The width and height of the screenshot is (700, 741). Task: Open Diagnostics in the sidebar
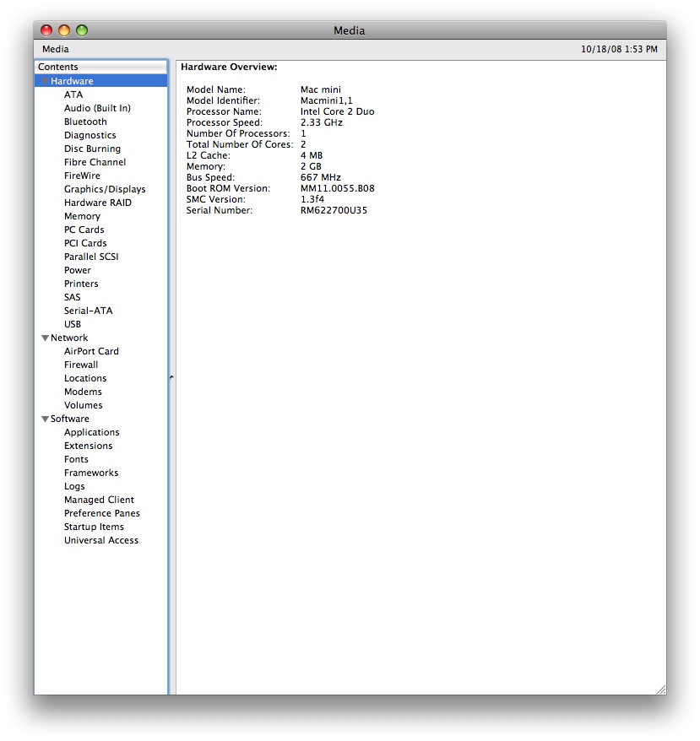click(x=90, y=135)
